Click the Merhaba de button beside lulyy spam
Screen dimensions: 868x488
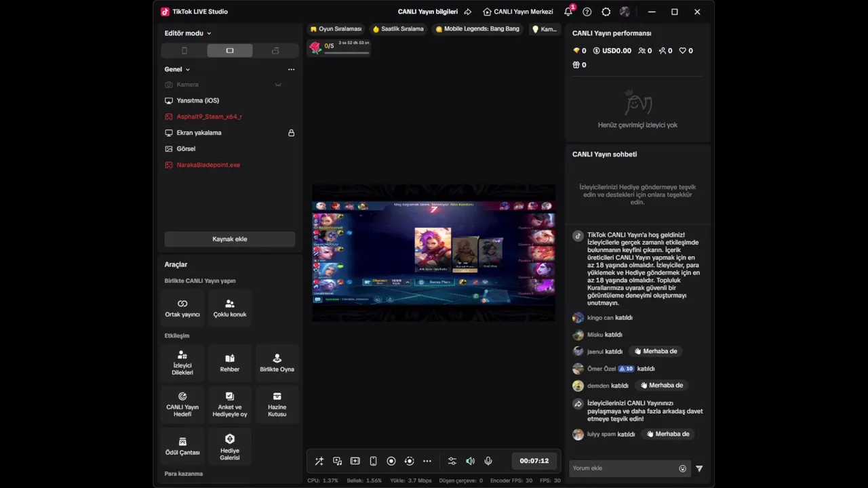click(x=667, y=434)
